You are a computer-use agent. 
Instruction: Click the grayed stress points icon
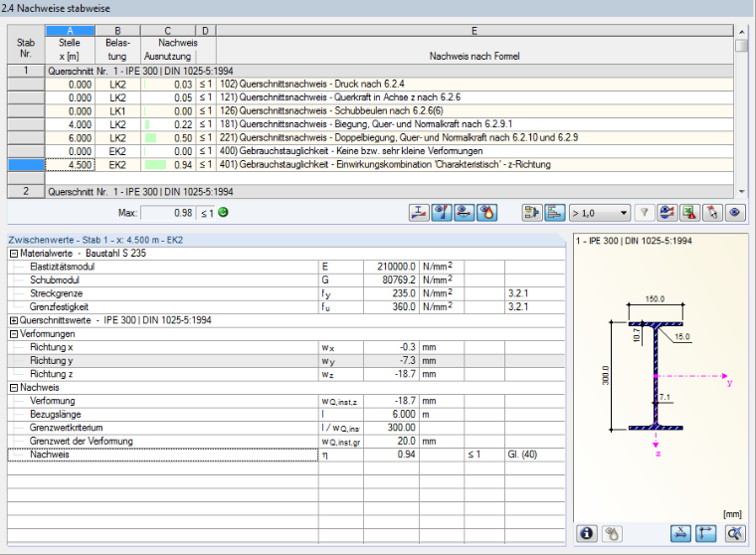coord(612,533)
